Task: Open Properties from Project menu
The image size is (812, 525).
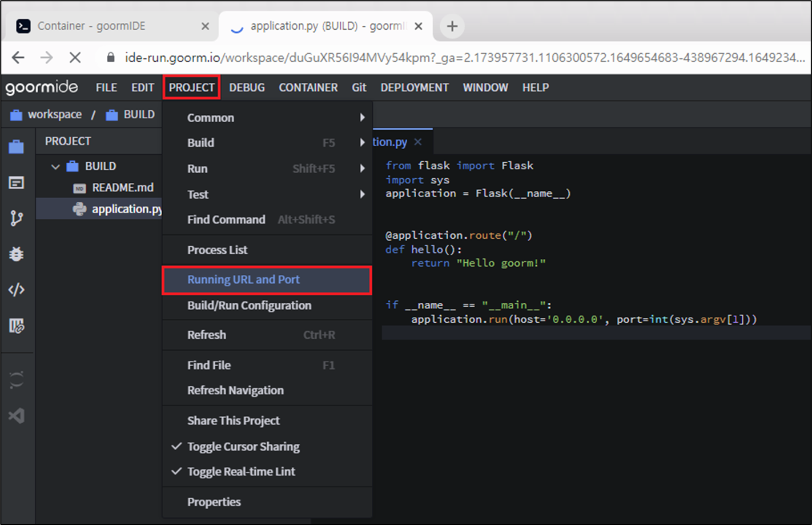Action: (267, 502)
